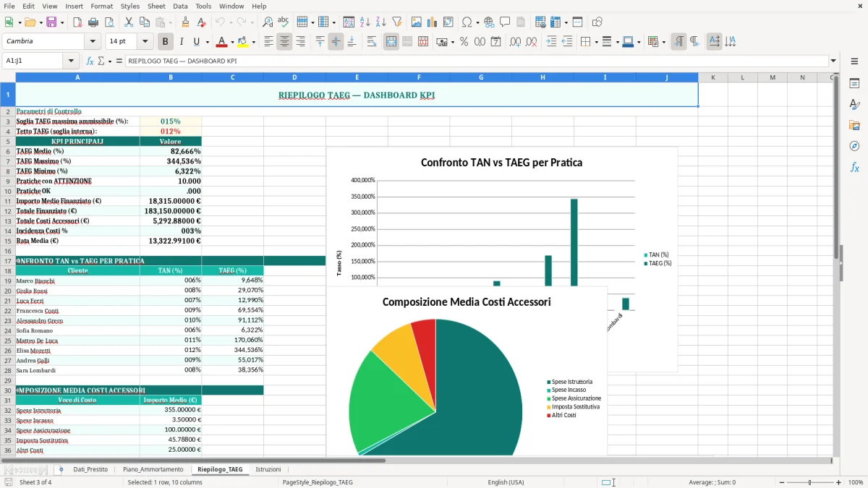Open the Data menu

[x=180, y=6]
